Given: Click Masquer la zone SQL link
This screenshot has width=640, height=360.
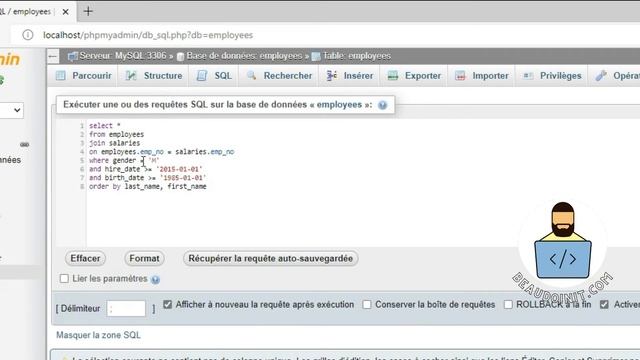Looking at the screenshot, I should coord(98,335).
